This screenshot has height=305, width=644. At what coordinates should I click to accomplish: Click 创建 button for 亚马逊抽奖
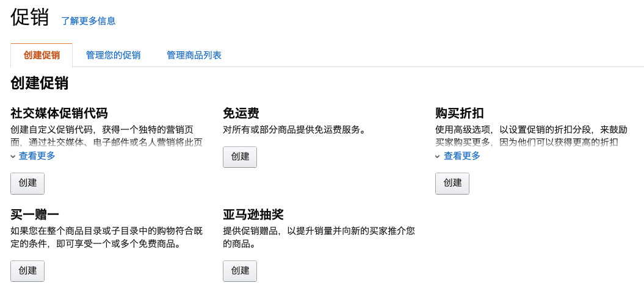[x=240, y=271]
